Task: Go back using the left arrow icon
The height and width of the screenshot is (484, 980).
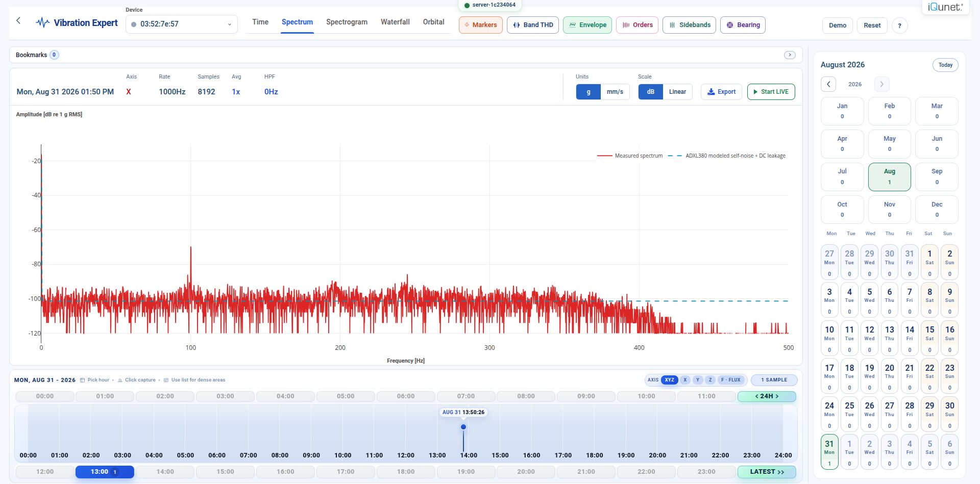Action: (18, 21)
